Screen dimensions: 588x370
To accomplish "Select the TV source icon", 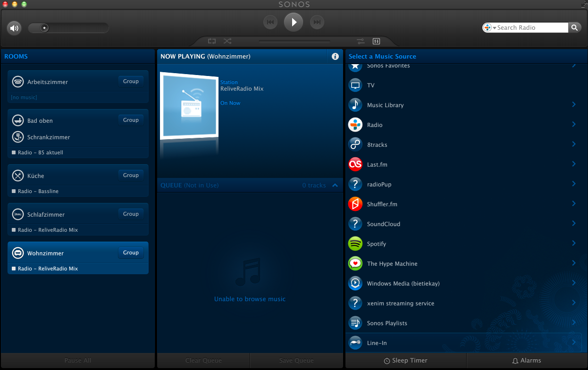I will point(355,85).
